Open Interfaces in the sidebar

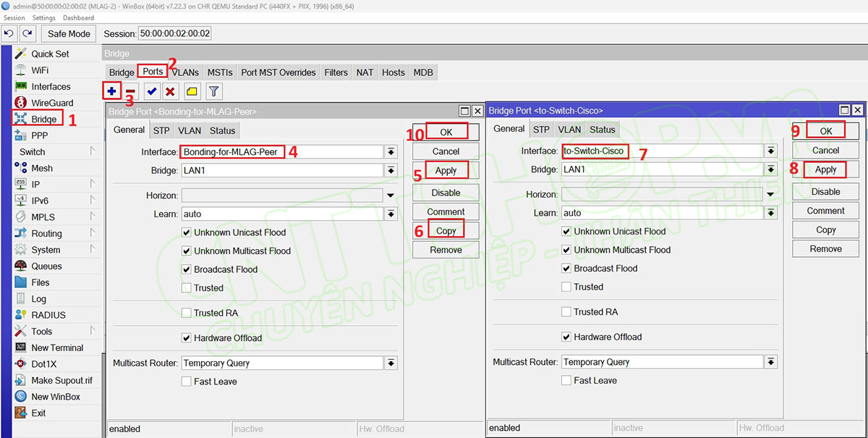click(x=51, y=86)
